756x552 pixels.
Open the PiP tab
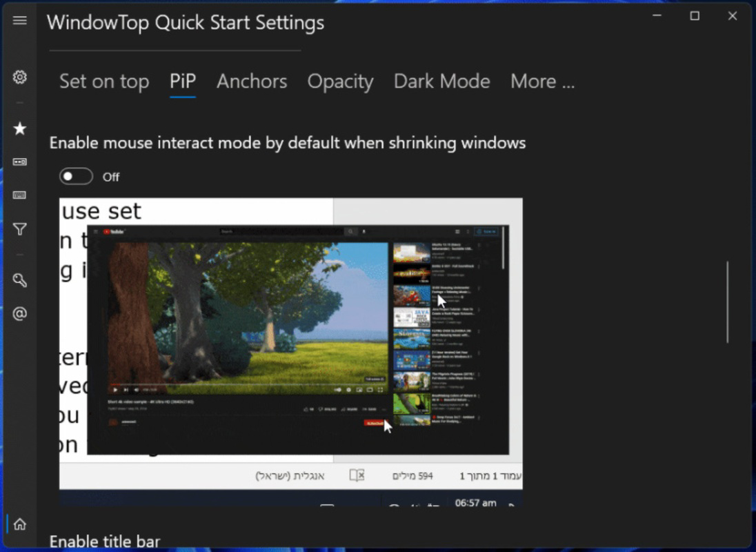pyautogui.click(x=183, y=81)
